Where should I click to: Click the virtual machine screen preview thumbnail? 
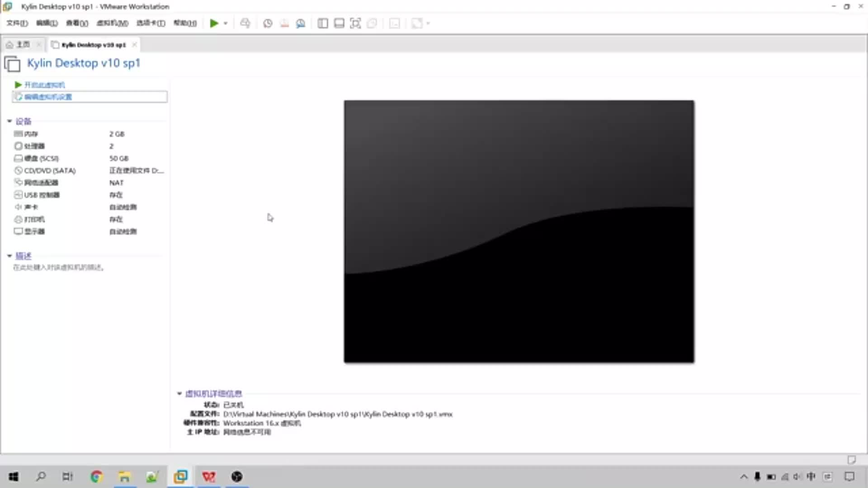(x=519, y=231)
